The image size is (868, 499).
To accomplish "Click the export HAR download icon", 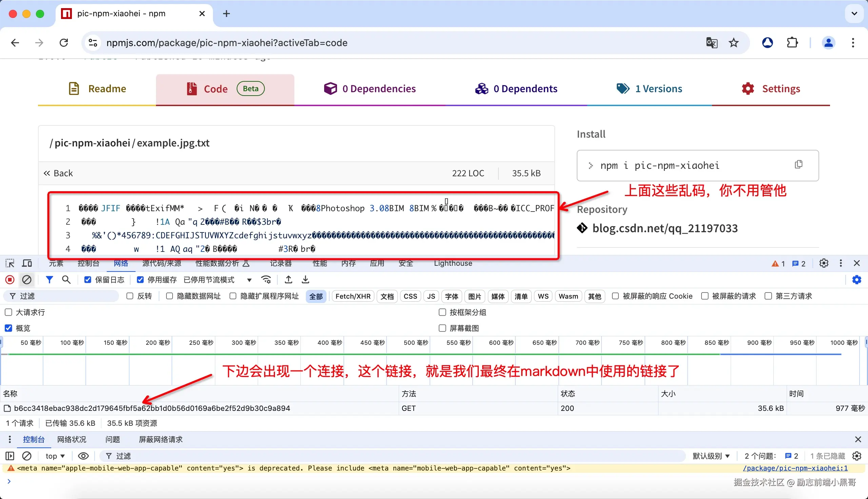I will click(305, 280).
